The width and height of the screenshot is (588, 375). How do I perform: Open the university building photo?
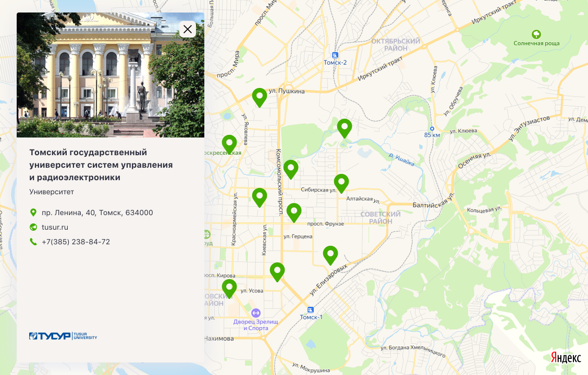pyautogui.click(x=111, y=75)
